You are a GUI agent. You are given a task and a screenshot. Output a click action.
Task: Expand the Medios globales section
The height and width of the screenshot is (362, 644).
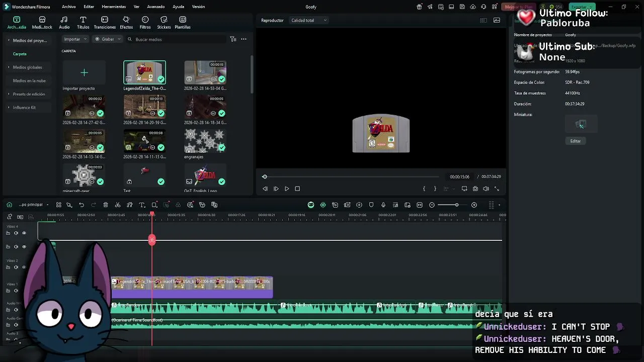tap(9, 67)
